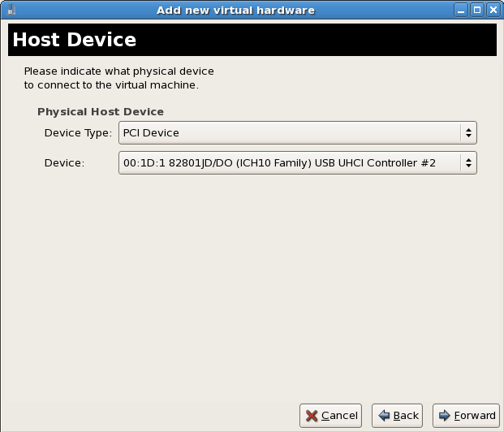Open the window menu icon in title bar
Screen dimensions: 504x432
[12, 11]
